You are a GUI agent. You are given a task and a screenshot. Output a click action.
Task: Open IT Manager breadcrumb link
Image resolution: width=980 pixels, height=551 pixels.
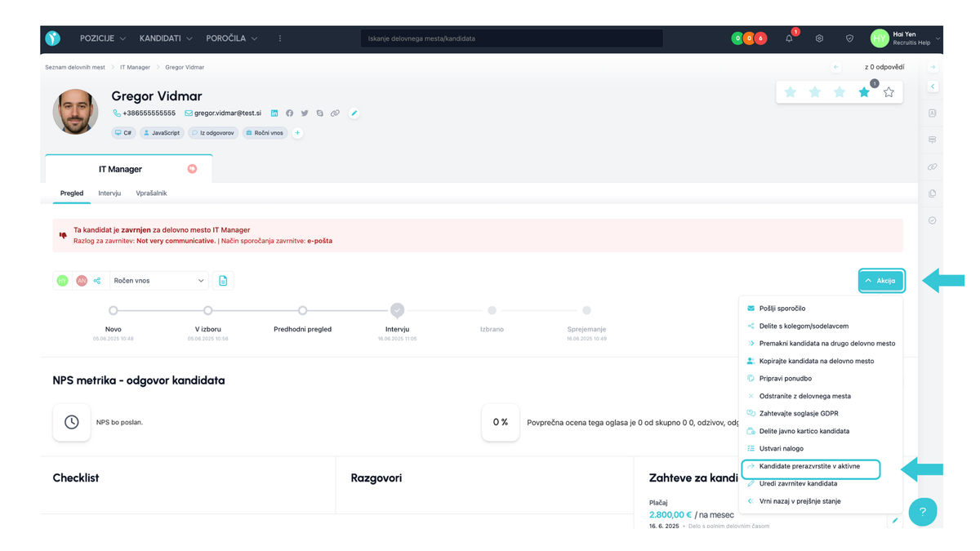[x=135, y=67]
